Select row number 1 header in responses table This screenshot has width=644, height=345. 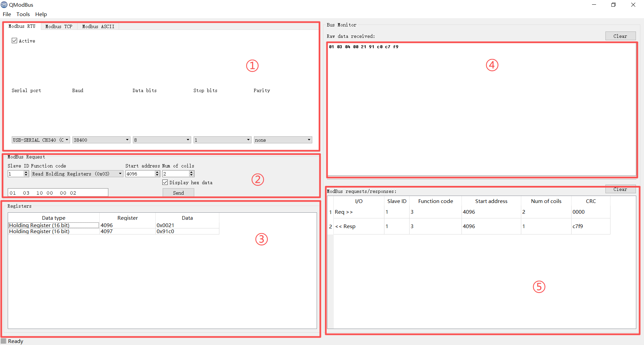(x=330, y=212)
